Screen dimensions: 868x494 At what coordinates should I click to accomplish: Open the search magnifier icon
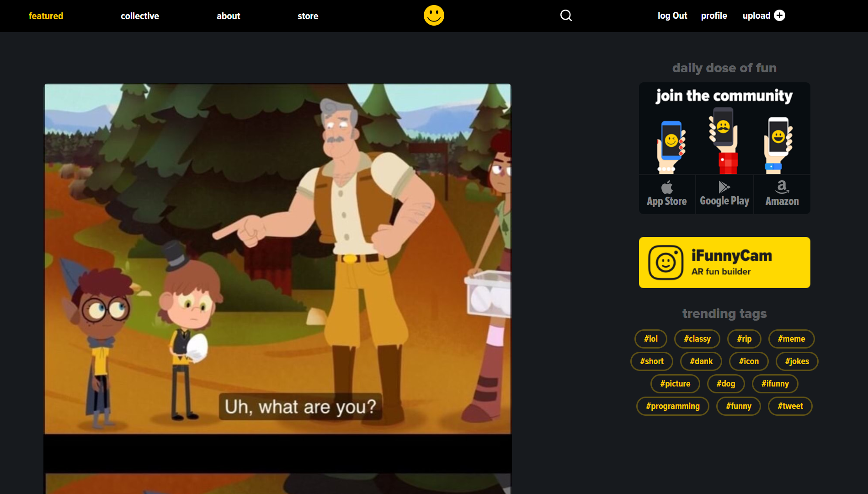(x=566, y=16)
